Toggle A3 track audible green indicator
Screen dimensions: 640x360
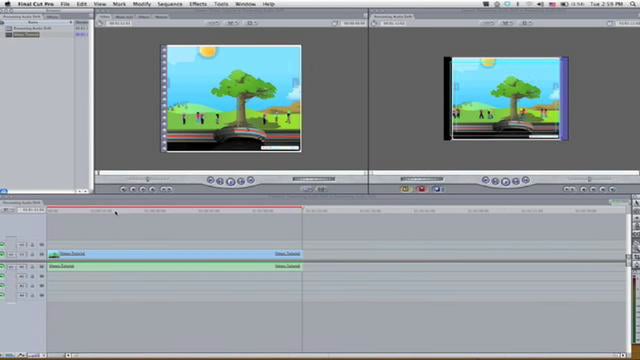pos(2,286)
